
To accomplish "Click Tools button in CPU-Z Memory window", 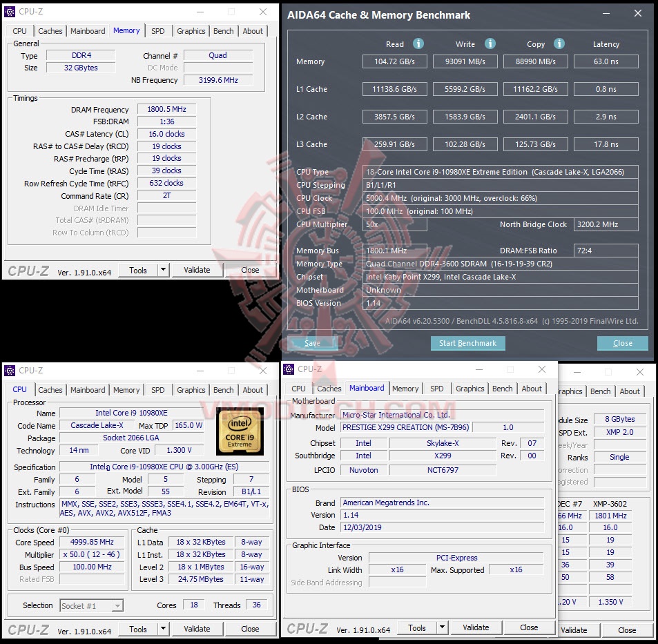I will [x=138, y=270].
